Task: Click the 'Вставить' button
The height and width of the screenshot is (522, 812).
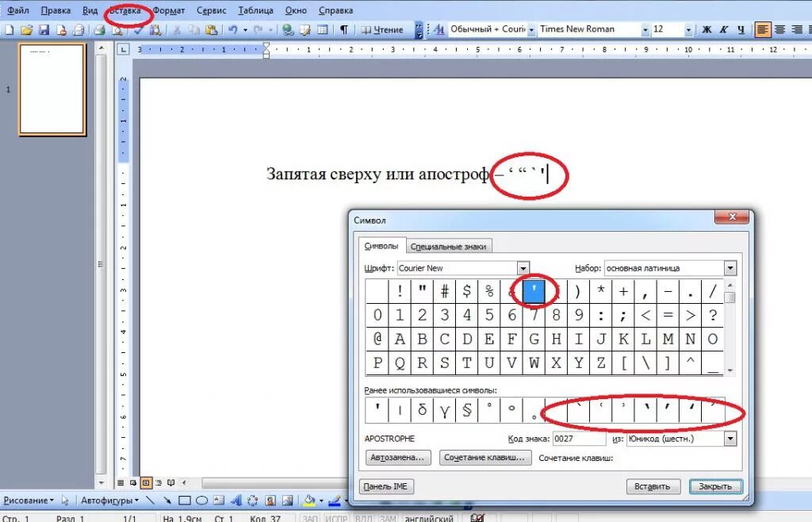Action: (x=652, y=486)
